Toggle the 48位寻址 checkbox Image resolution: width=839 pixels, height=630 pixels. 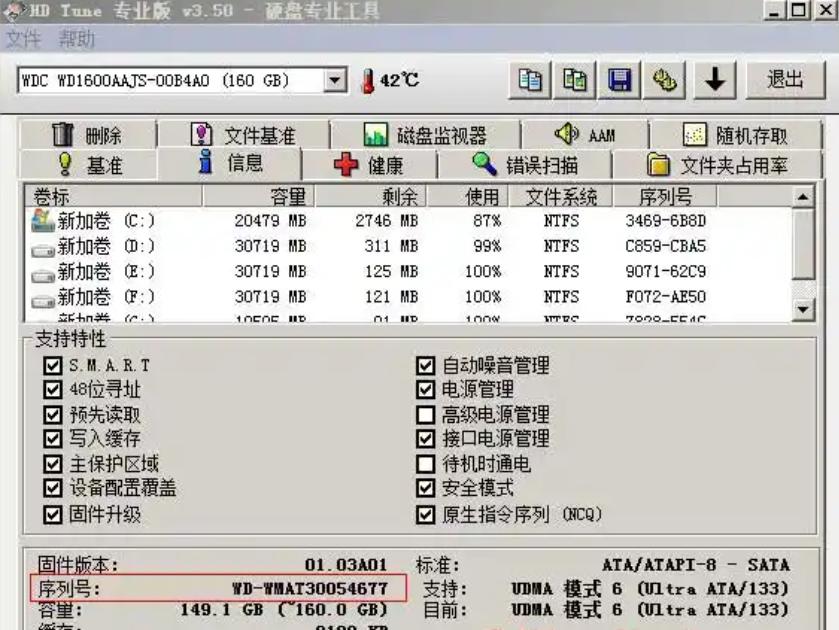click(52, 390)
